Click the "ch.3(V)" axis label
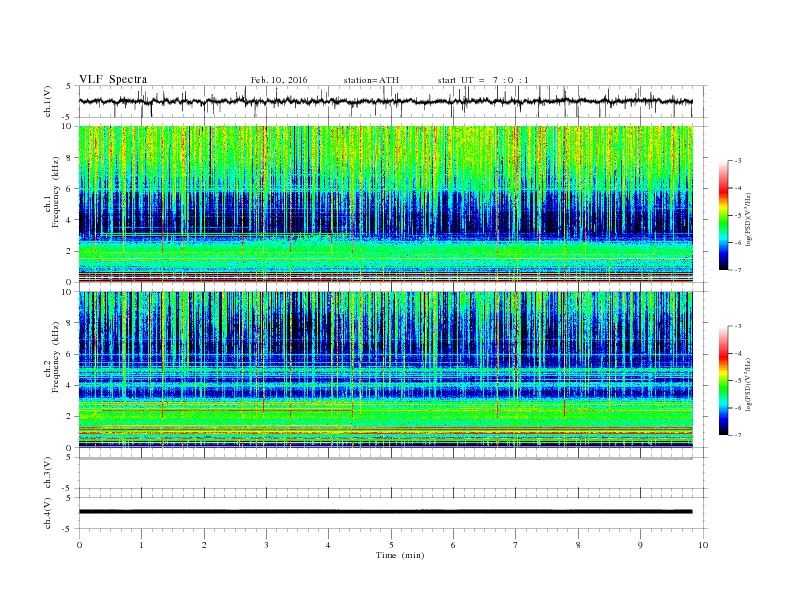The height and width of the screenshot is (612, 792). 48,473
